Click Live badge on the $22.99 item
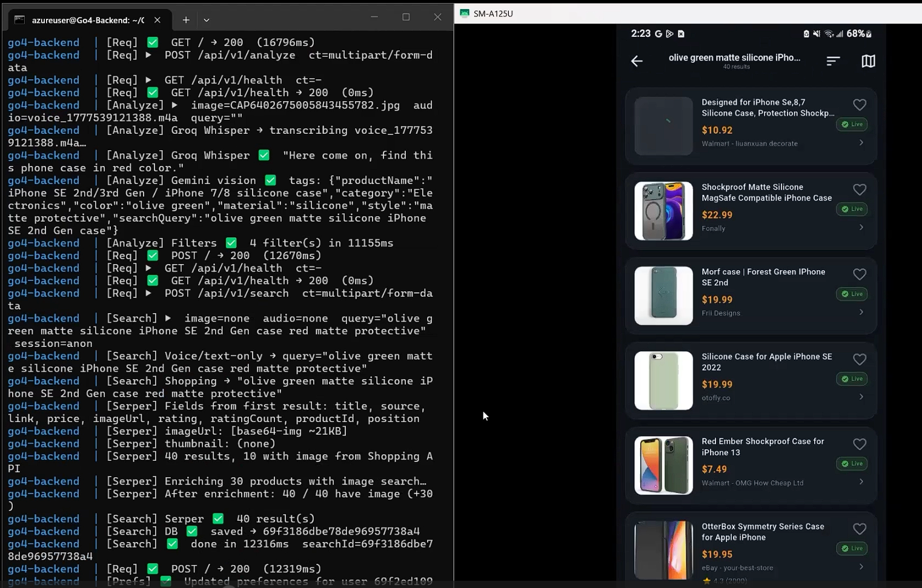 coord(852,209)
